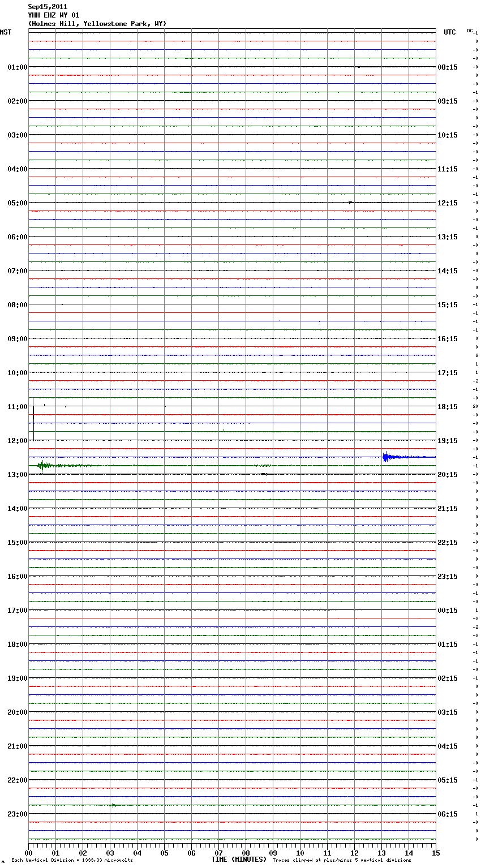This screenshot has height=868, width=481.
Task: Select the Sep15,2011 date label
Action: pos(48,7)
